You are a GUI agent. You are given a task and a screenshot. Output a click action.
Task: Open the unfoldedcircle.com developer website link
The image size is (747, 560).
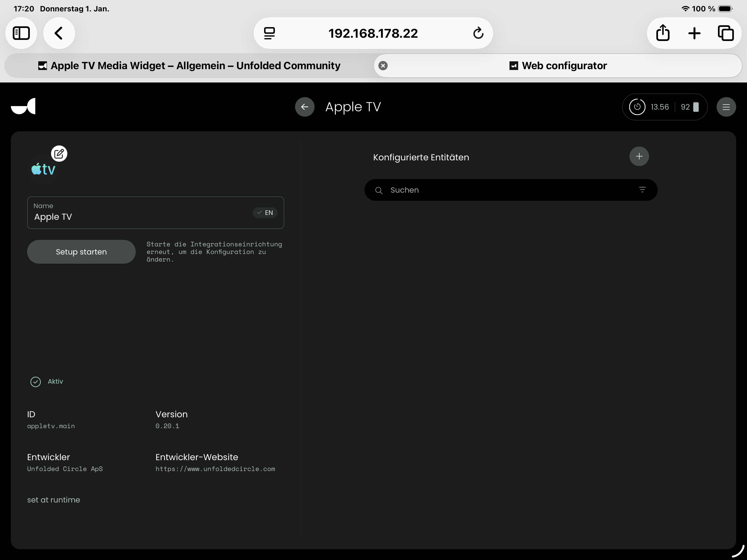(215, 469)
